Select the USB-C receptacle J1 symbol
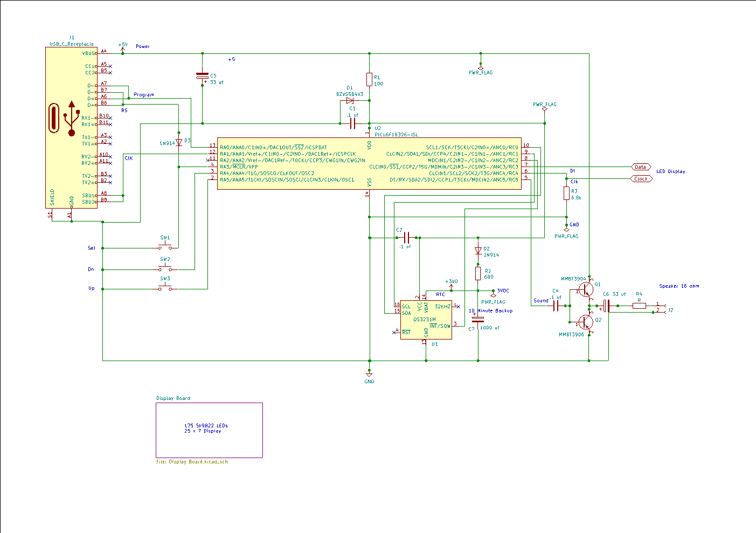 (71, 127)
